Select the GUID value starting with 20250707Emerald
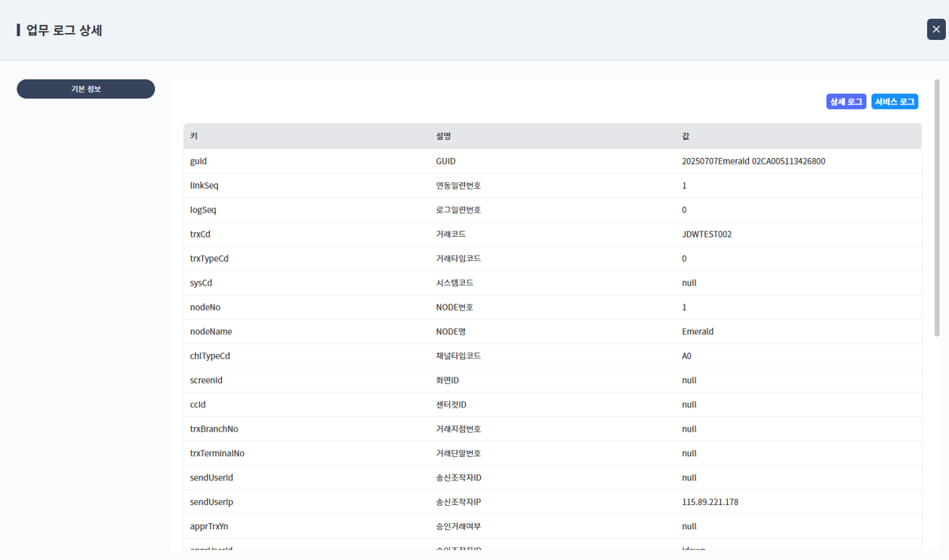949x560 pixels. click(x=753, y=161)
